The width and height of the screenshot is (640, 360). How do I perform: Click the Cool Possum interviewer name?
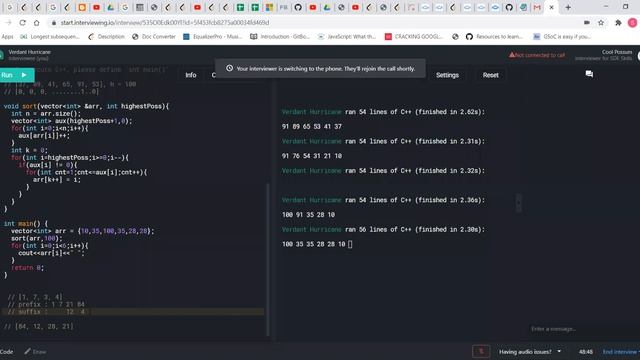point(617,52)
